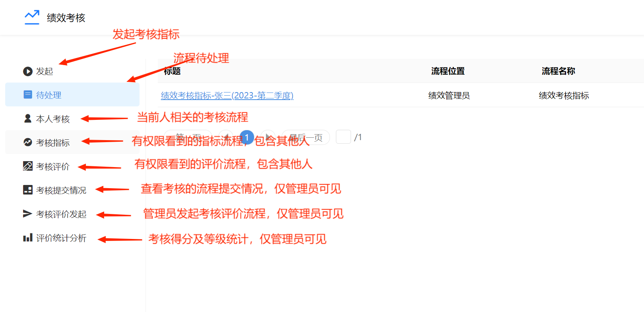Open the 绩效考核指标-张三(2023-第二季度) link
This screenshot has height=312, width=644.
pyautogui.click(x=227, y=96)
